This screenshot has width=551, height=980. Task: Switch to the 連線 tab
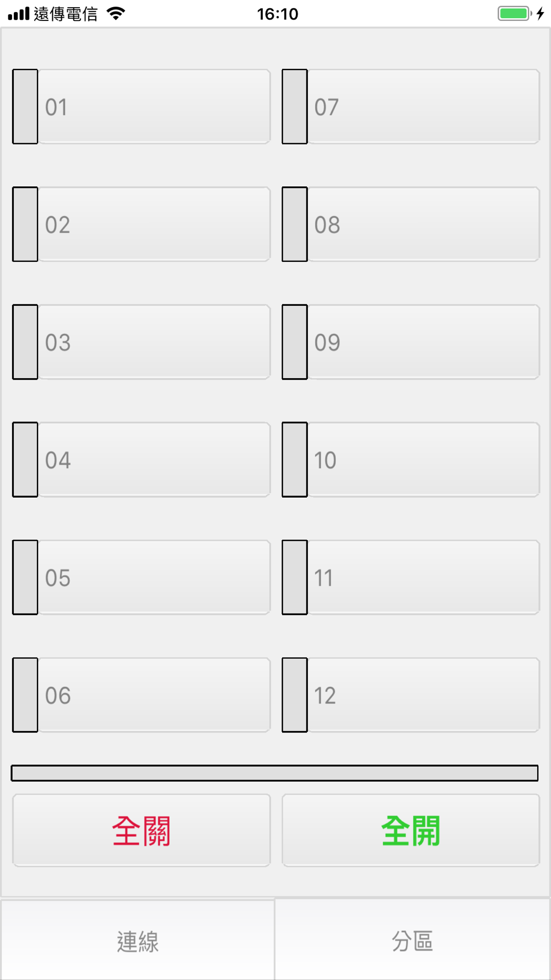(137, 941)
